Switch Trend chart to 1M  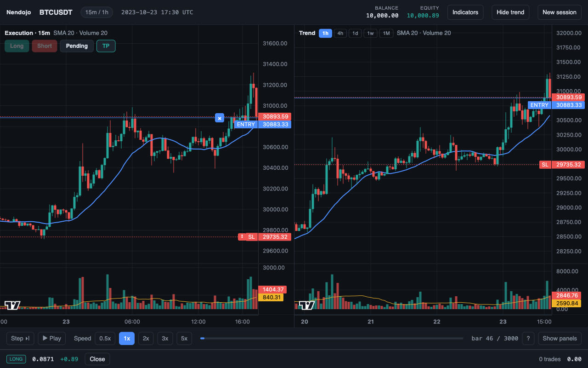coord(386,33)
